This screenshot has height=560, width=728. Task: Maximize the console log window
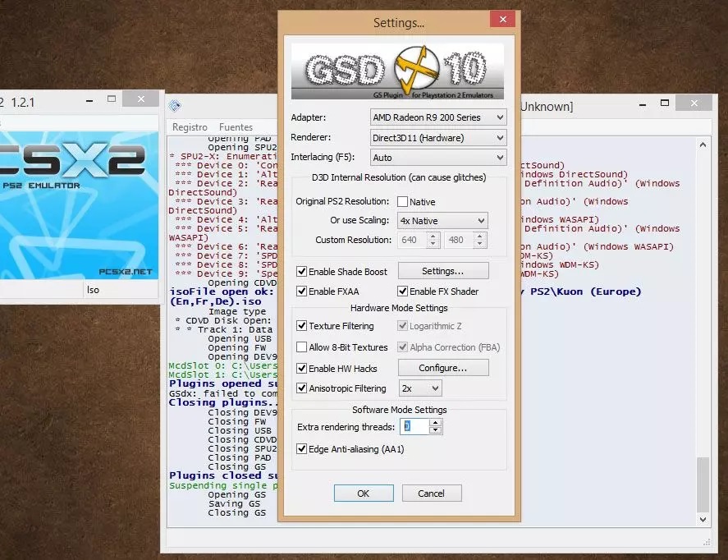(665, 103)
